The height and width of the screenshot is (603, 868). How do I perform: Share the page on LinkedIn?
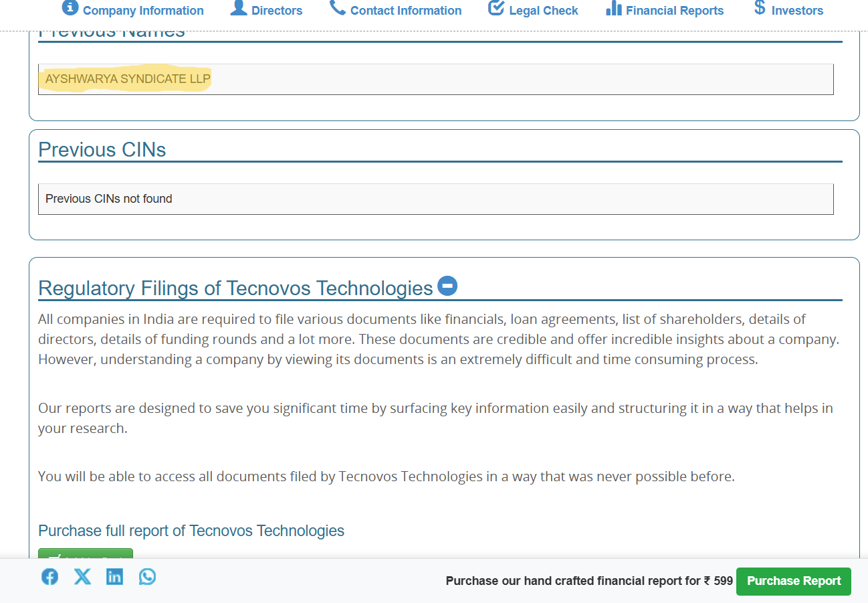coord(115,576)
